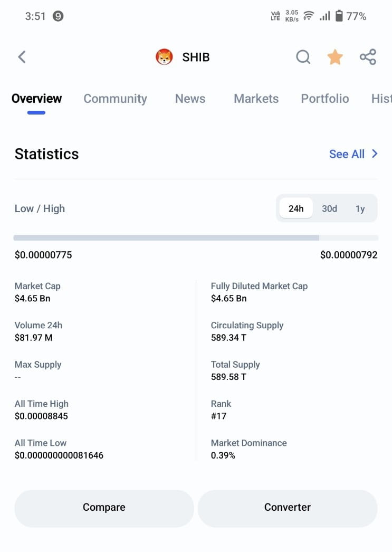Open the Converter button
This screenshot has width=392, height=552.
pyautogui.click(x=288, y=507)
